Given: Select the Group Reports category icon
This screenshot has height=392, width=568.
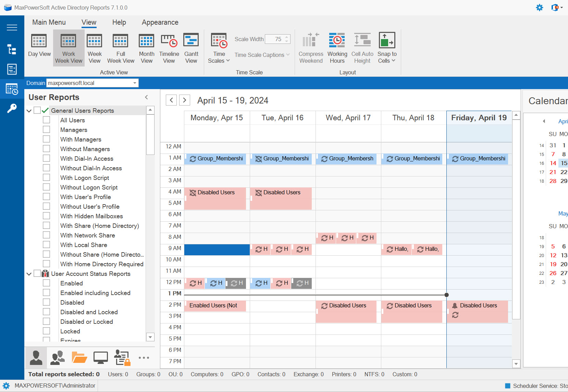Looking at the screenshot, I should coord(58,358).
